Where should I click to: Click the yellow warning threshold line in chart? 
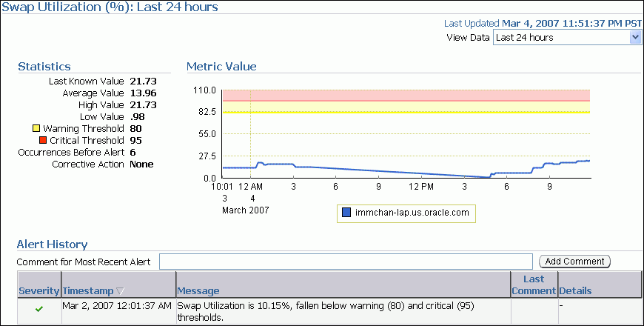pos(406,112)
